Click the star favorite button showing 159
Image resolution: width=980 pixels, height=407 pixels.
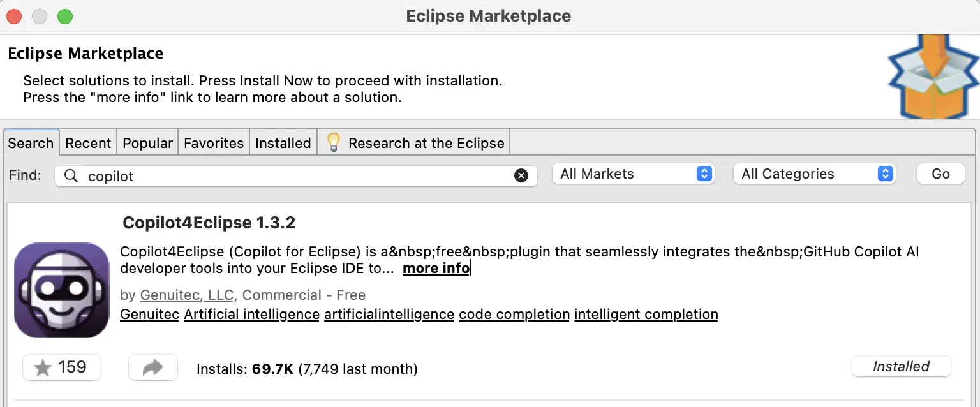[62, 367]
